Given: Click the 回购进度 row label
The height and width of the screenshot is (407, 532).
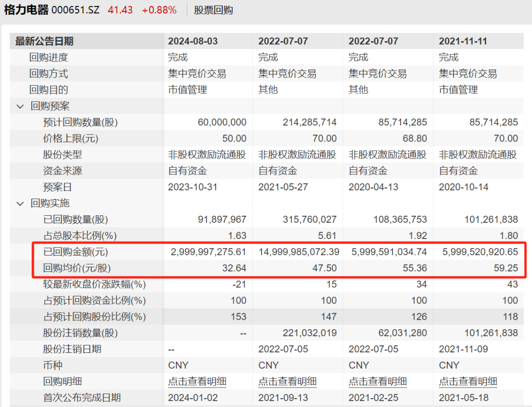Looking at the screenshot, I should click(x=48, y=57).
